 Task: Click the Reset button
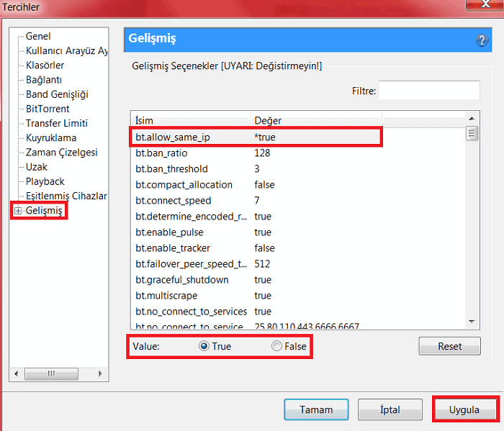[449, 346]
